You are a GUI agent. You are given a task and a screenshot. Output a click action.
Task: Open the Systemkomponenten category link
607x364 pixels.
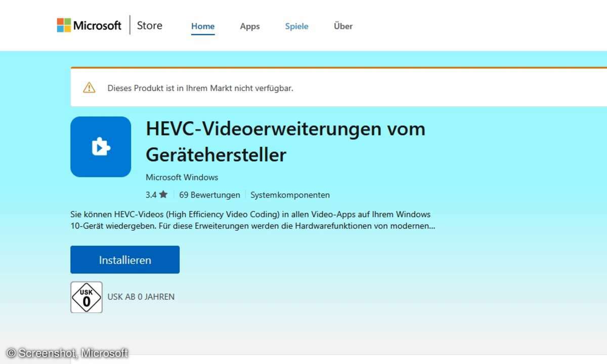pos(290,195)
